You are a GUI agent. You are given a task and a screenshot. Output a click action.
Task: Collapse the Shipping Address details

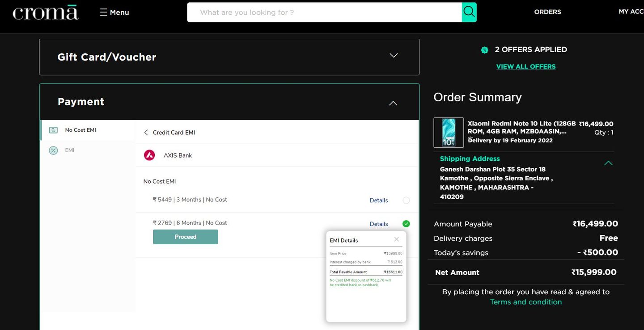[x=608, y=163]
